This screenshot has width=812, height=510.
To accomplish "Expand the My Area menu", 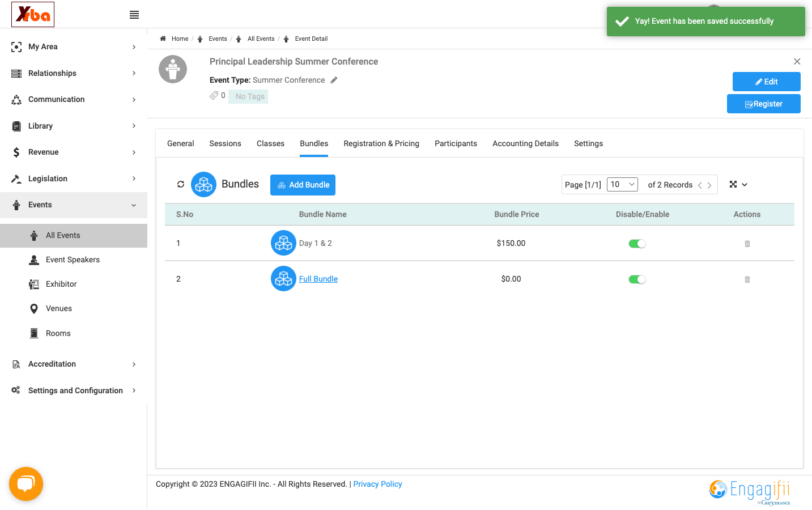I will tap(74, 46).
